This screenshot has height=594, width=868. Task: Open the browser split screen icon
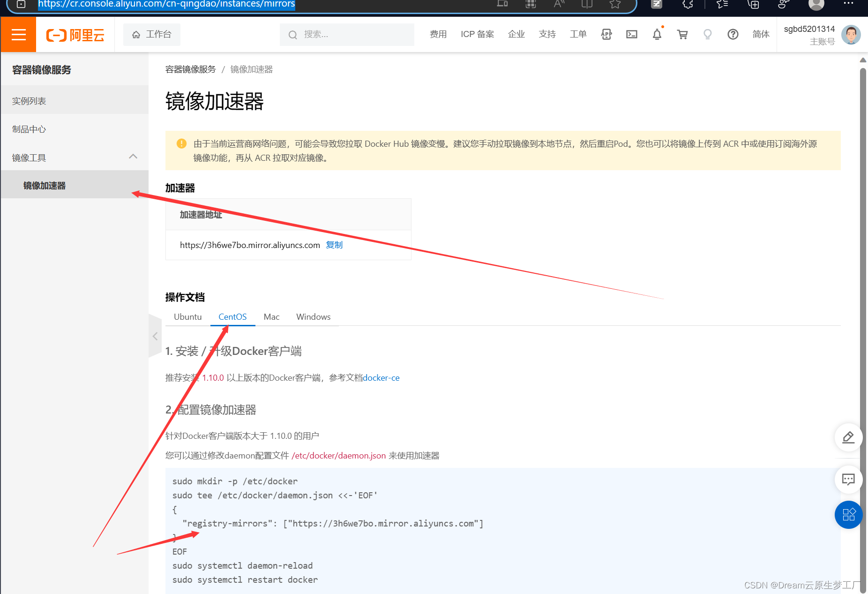click(x=587, y=4)
